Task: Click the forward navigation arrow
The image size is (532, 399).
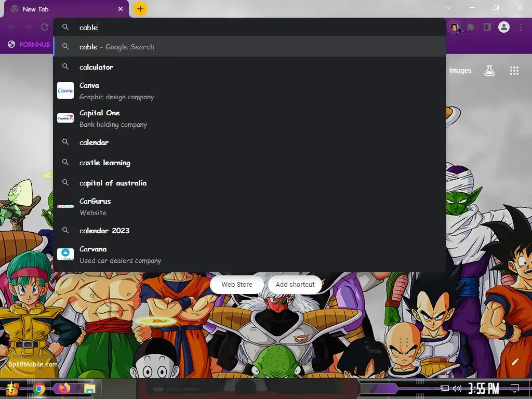Action: (x=28, y=27)
